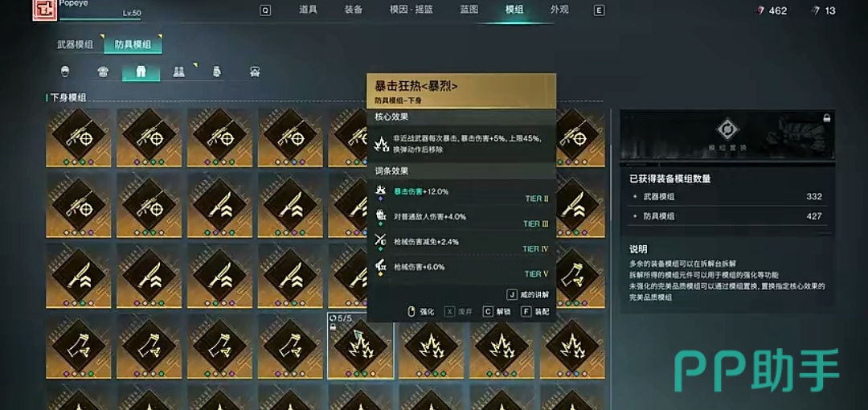Select the highlighted 5/5 crit frenzy mod
The height and width of the screenshot is (410, 868).
(360, 346)
